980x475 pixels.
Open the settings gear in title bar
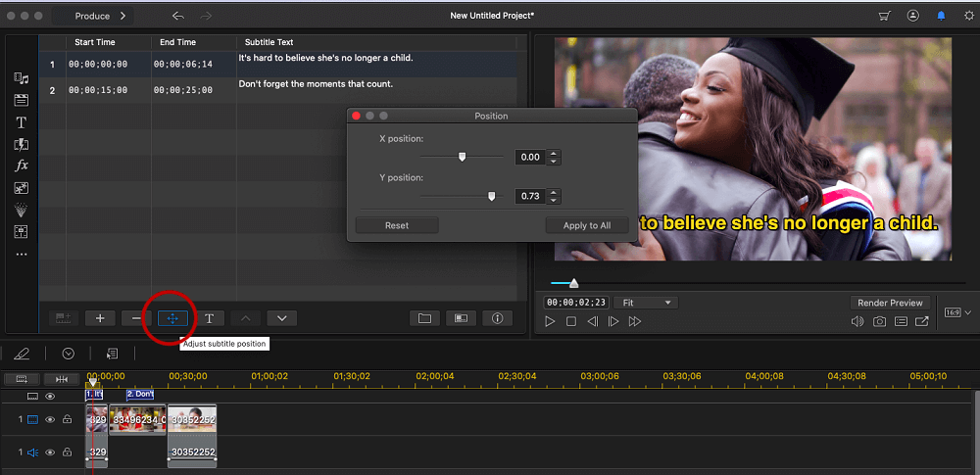point(969,16)
